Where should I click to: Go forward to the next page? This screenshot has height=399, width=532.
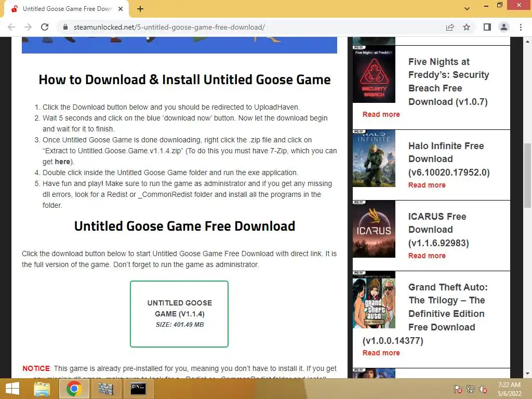28,27
